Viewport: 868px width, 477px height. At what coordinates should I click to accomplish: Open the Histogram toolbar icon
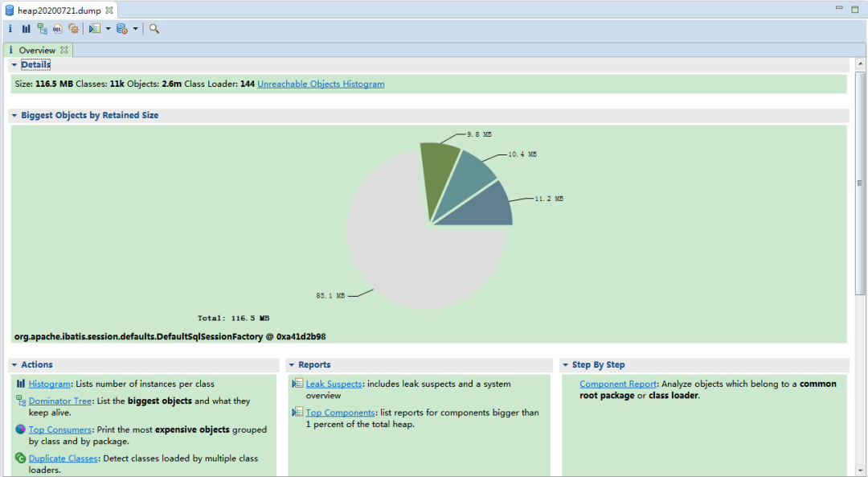pos(26,29)
